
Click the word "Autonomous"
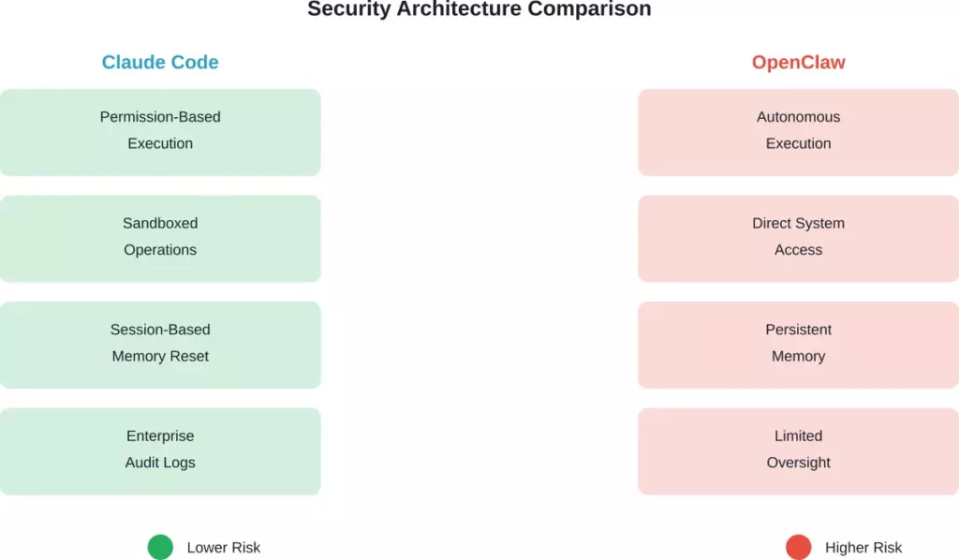(798, 117)
